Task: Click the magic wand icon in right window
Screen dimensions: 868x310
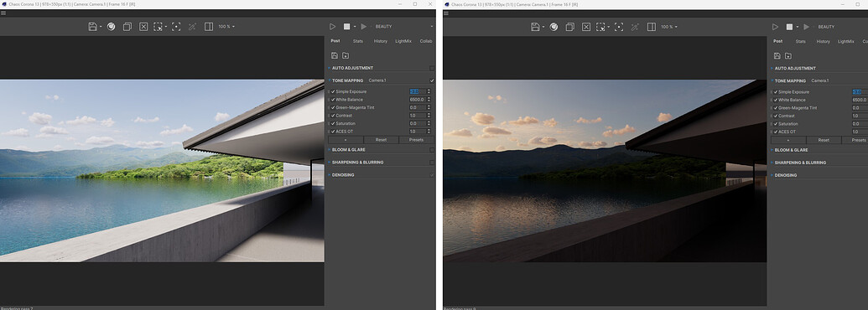Action: [634, 27]
